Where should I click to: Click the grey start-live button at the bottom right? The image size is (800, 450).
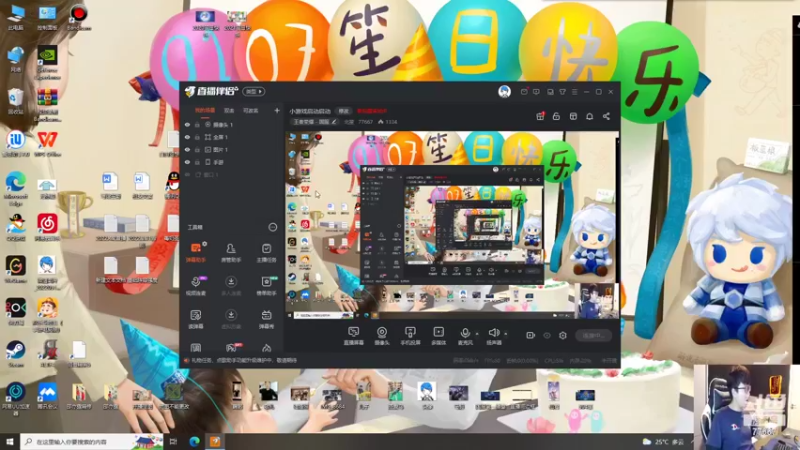pyautogui.click(x=593, y=335)
